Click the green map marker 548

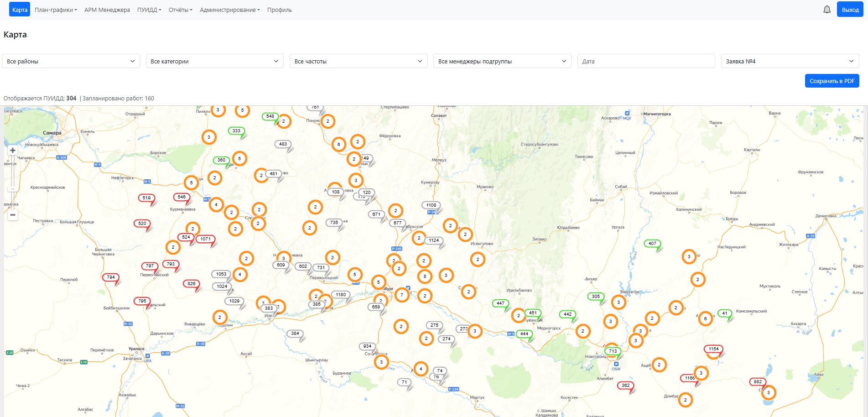tap(270, 116)
